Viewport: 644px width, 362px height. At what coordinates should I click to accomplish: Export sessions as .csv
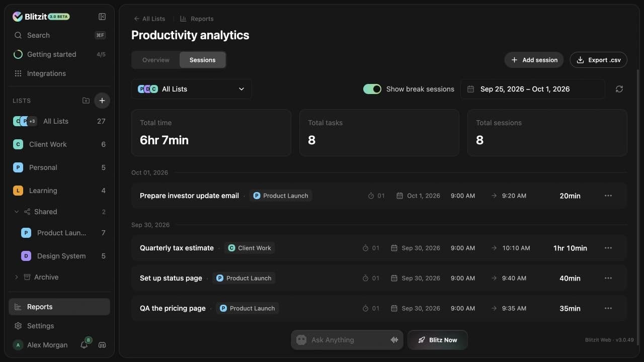(599, 60)
